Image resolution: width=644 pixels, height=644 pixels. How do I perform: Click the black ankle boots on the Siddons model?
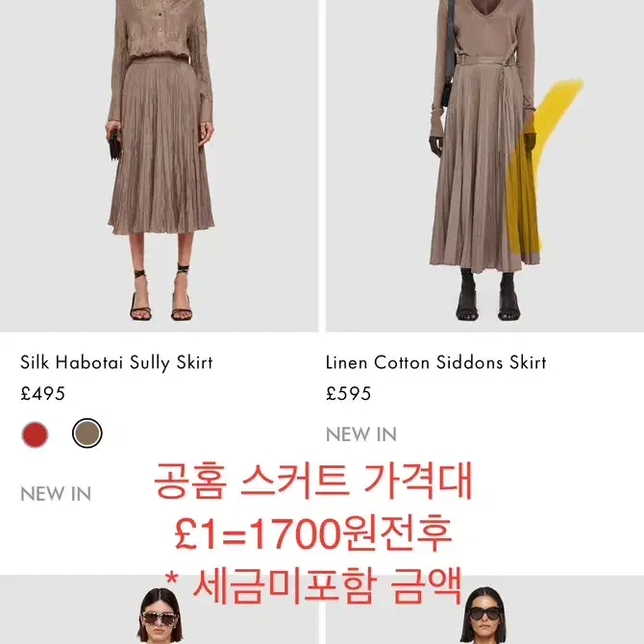click(x=487, y=295)
